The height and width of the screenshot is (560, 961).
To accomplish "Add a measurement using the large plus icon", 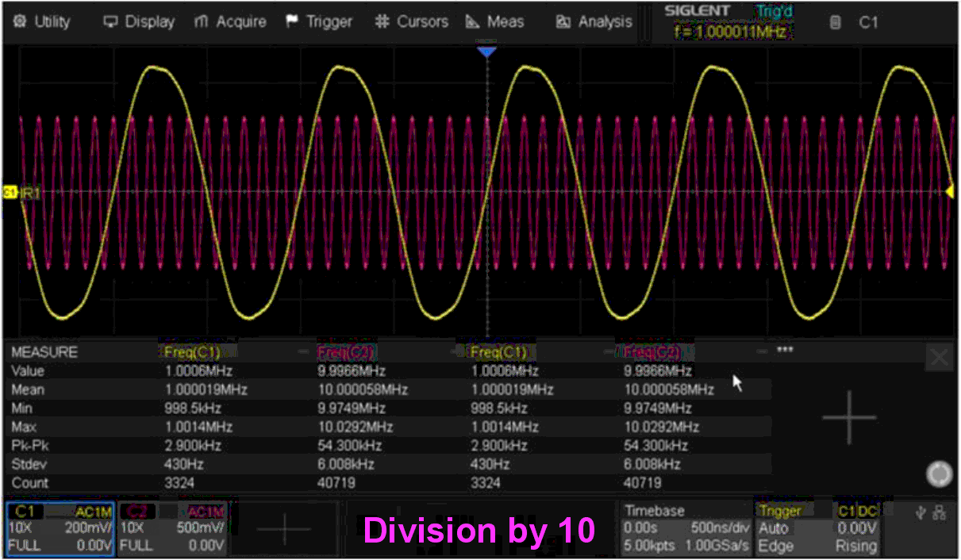I will 848,416.
